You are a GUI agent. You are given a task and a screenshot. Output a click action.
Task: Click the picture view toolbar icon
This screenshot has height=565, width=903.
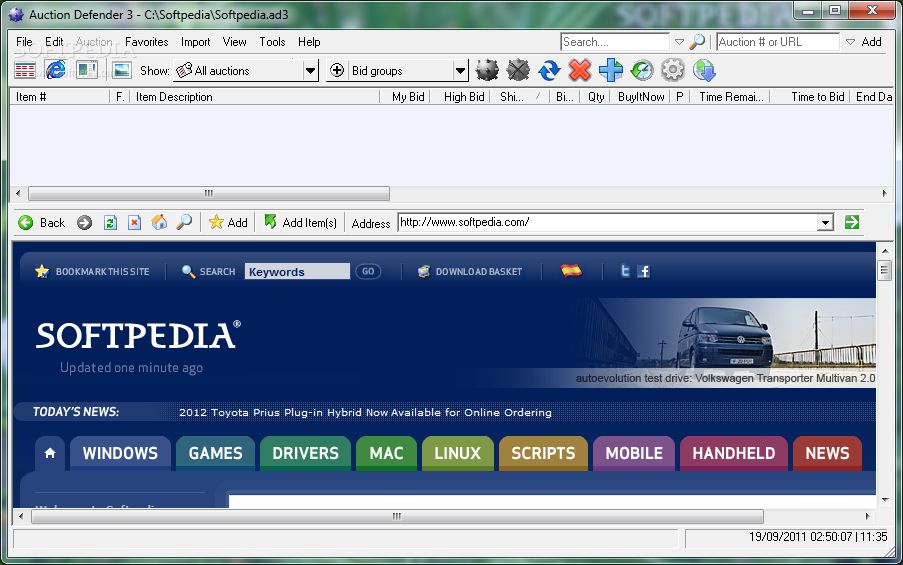pos(122,70)
